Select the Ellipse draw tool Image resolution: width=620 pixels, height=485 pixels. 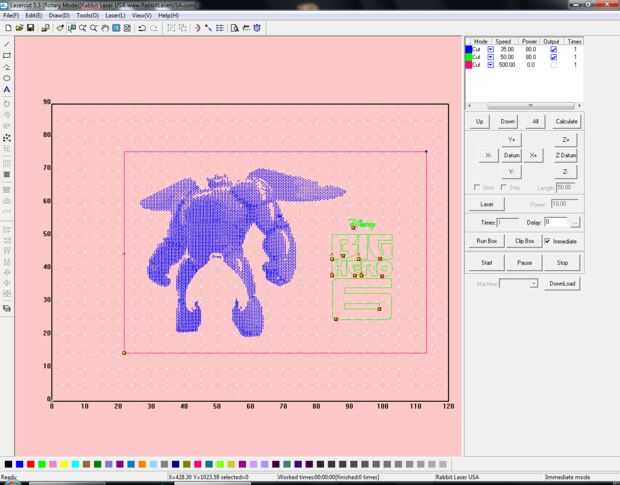[x=7, y=78]
